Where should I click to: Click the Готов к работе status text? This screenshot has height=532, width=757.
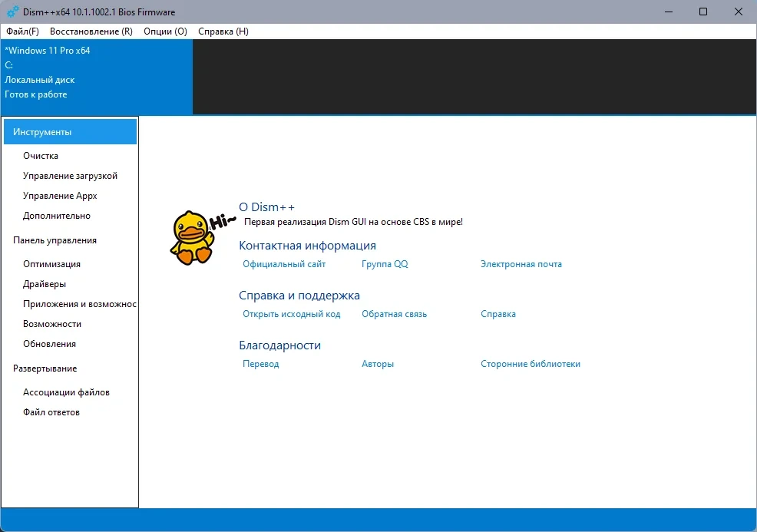[36, 94]
